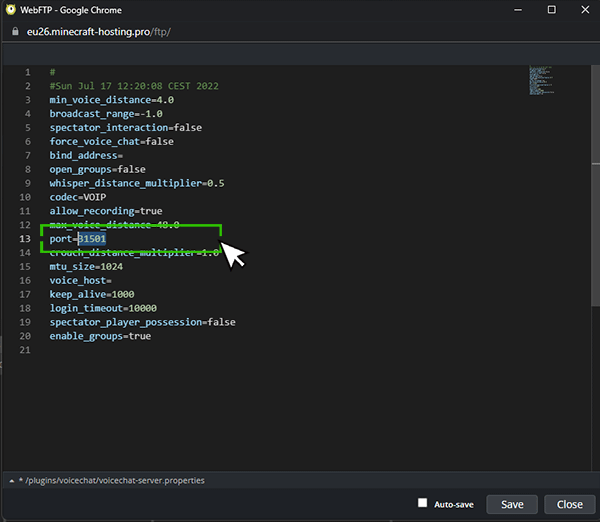Close the file editor

(569, 504)
